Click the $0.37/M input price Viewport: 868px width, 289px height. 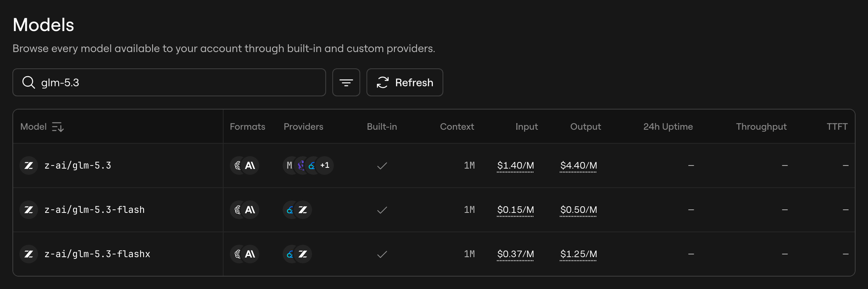(x=516, y=254)
